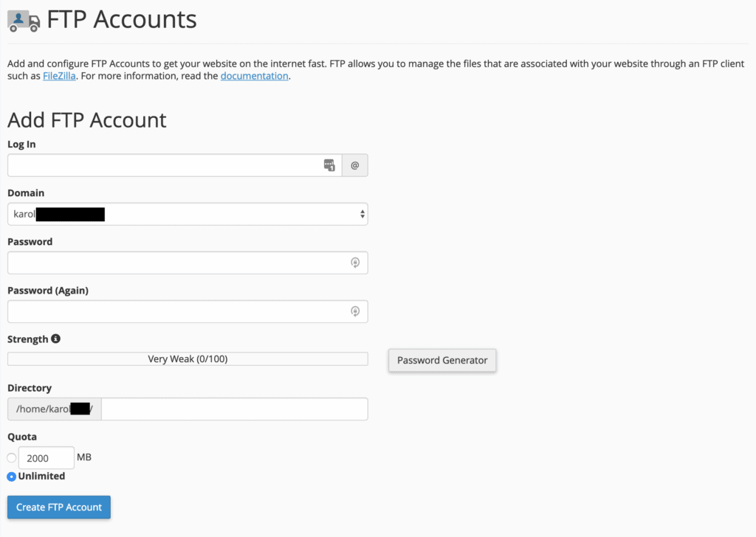
Task: Click the password manager icon in Log In field
Action: point(329,166)
